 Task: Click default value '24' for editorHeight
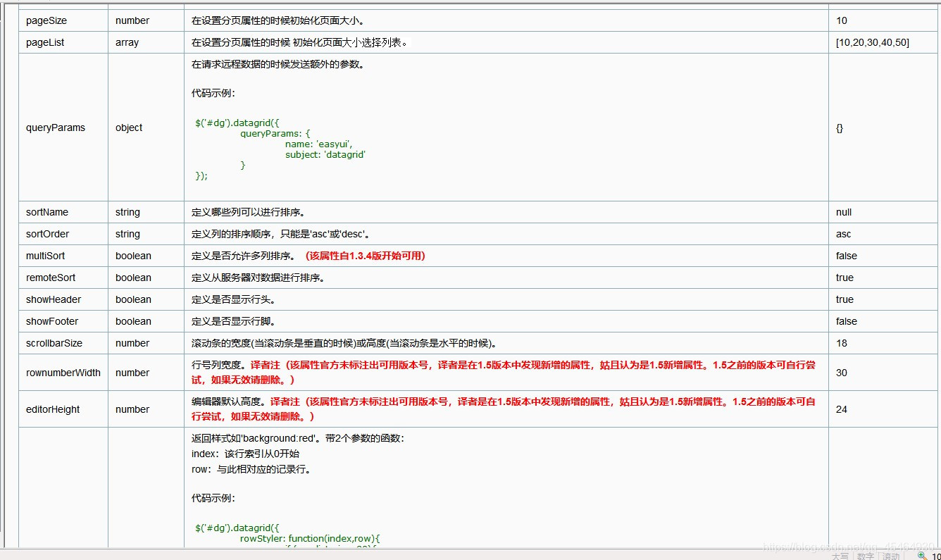tap(842, 409)
